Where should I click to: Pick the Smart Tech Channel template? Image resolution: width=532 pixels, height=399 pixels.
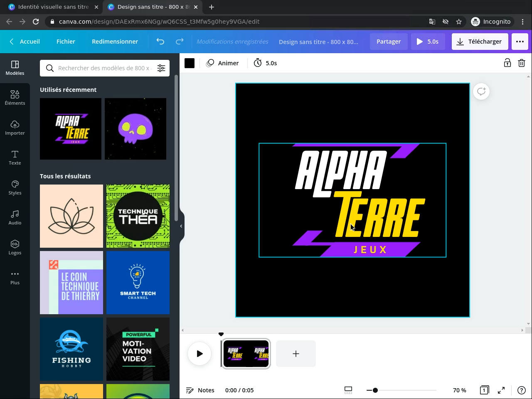point(138,283)
